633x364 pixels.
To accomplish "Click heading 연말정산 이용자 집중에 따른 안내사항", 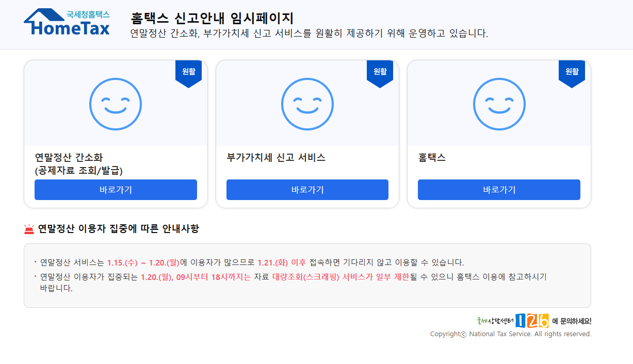I will tap(119, 229).
